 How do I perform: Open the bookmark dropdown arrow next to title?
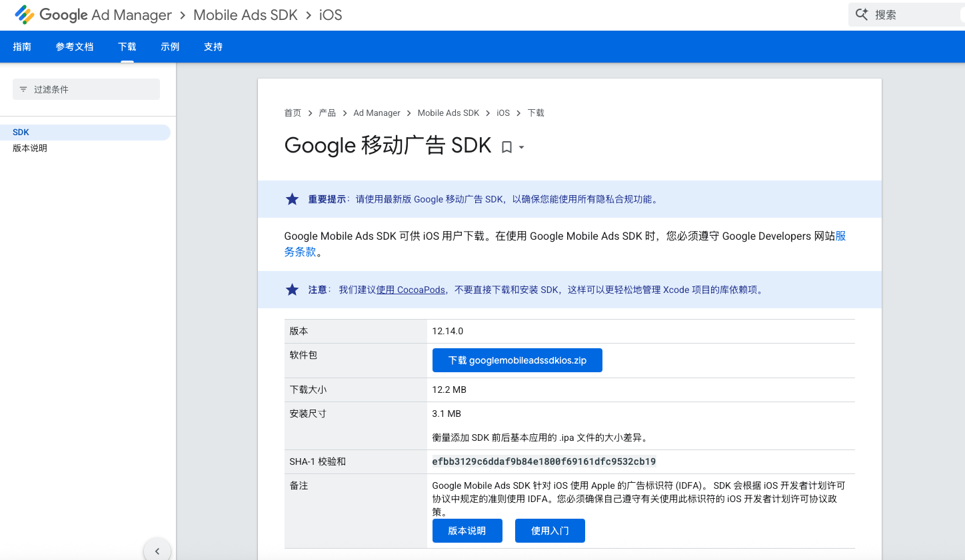(521, 148)
